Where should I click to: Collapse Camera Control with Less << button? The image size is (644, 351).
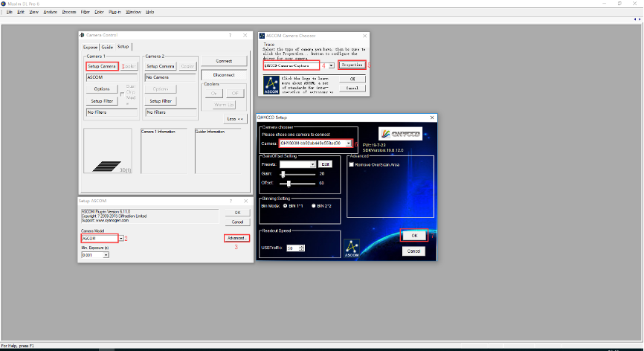tap(235, 119)
